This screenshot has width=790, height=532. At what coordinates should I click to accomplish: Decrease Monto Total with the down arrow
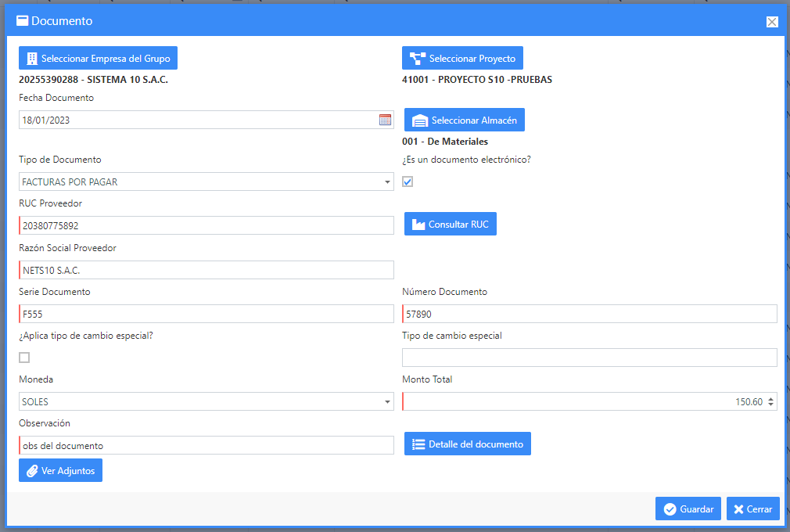tap(771, 404)
